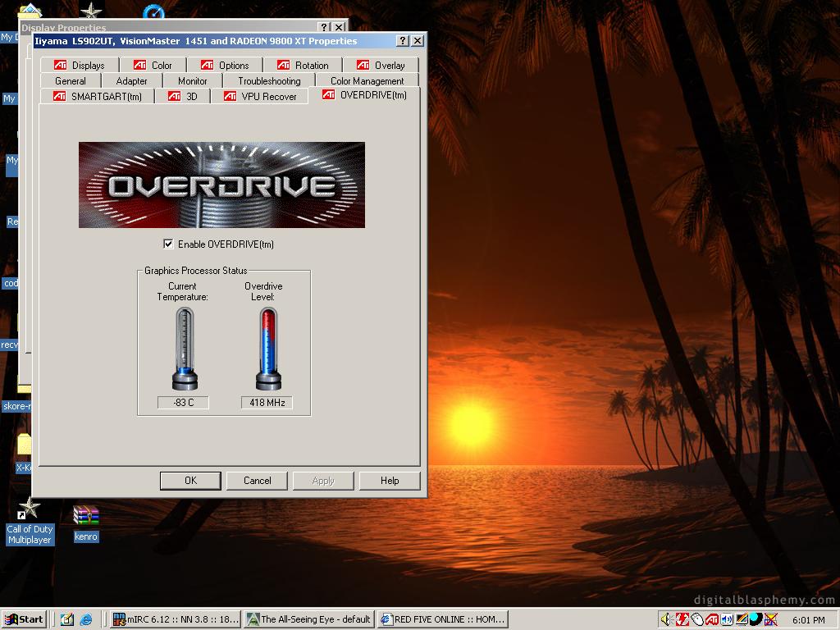The height and width of the screenshot is (630, 840).
Task: Click the mouse tray icon
Action: 697,620
